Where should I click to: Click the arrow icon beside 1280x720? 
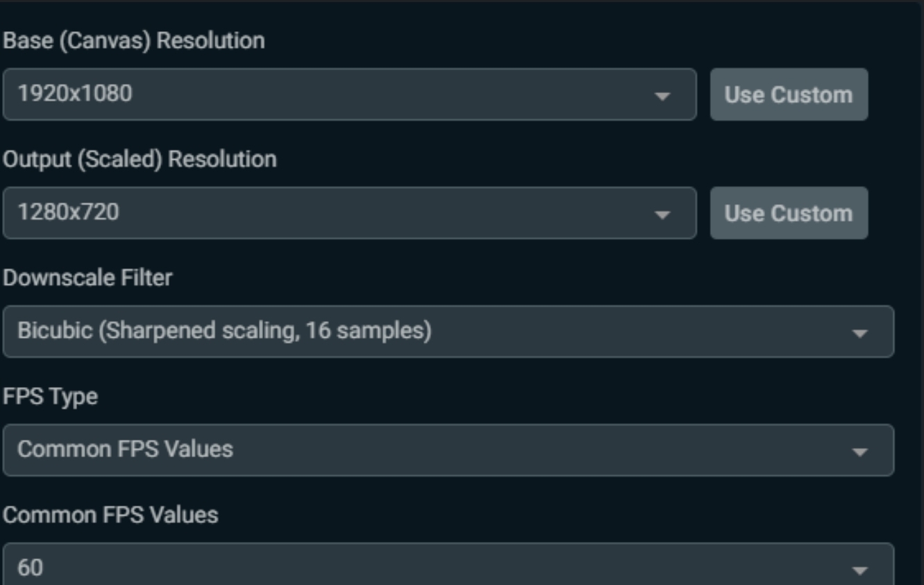[x=663, y=215]
